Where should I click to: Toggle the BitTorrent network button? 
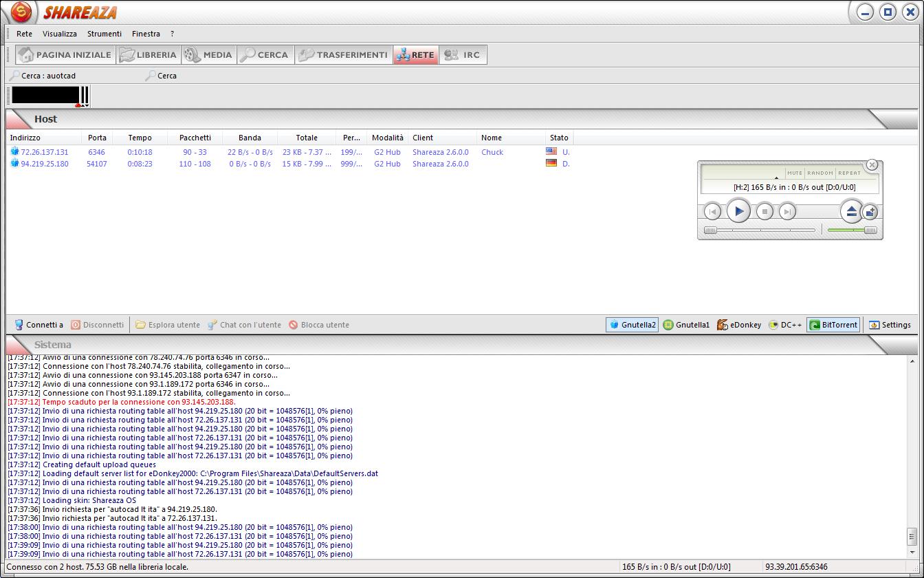click(833, 325)
